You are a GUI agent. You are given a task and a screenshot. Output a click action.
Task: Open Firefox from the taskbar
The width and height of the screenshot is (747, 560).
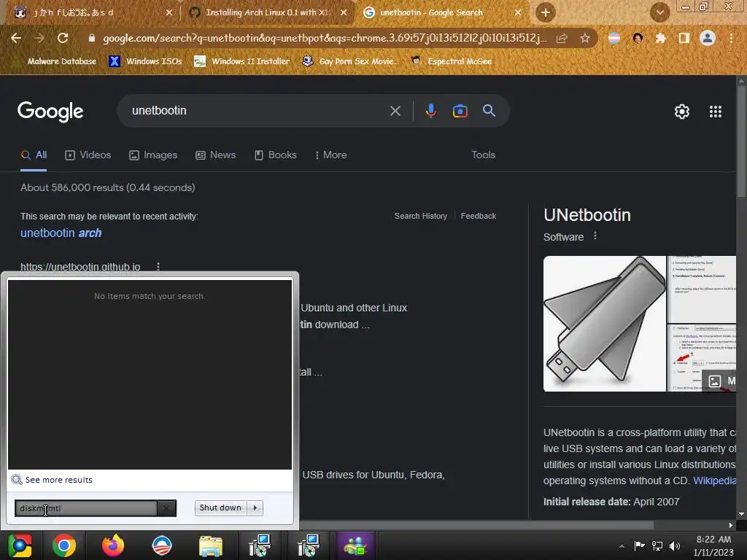click(113, 545)
